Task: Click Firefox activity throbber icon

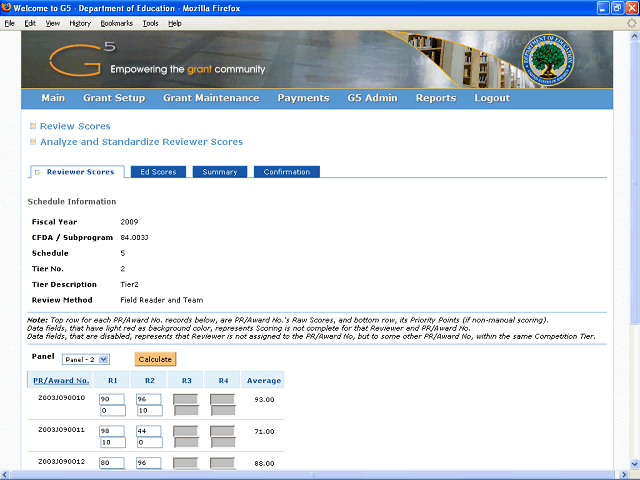Action: point(630,22)
